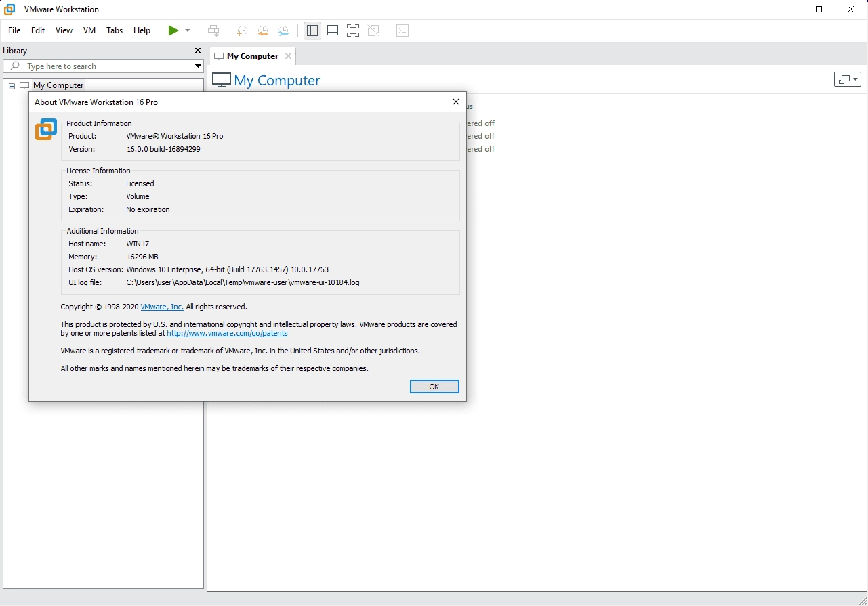This screenshot has height=606, width=868.
Task: Open the vmware.com/go/patents link
Action: (227, 333)
